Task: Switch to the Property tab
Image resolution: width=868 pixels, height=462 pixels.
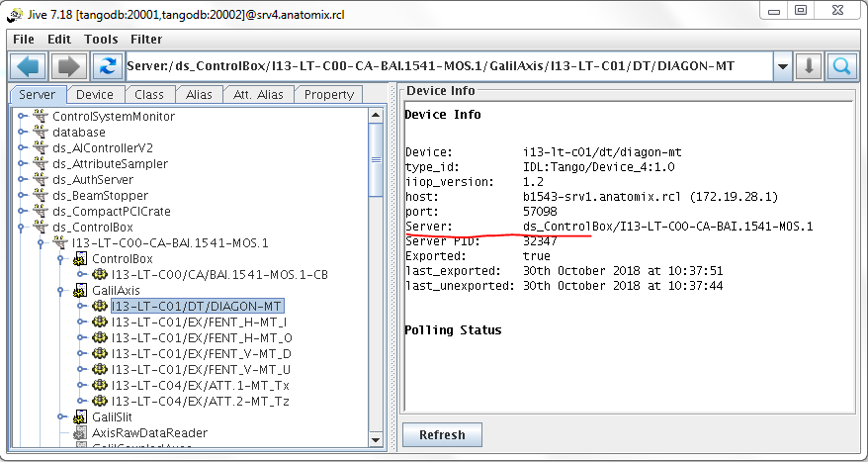Action: point(329,95)
